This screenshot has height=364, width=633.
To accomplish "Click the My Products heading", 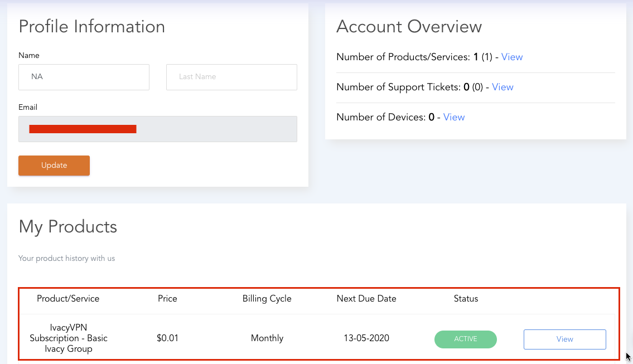I will (68, 227).
